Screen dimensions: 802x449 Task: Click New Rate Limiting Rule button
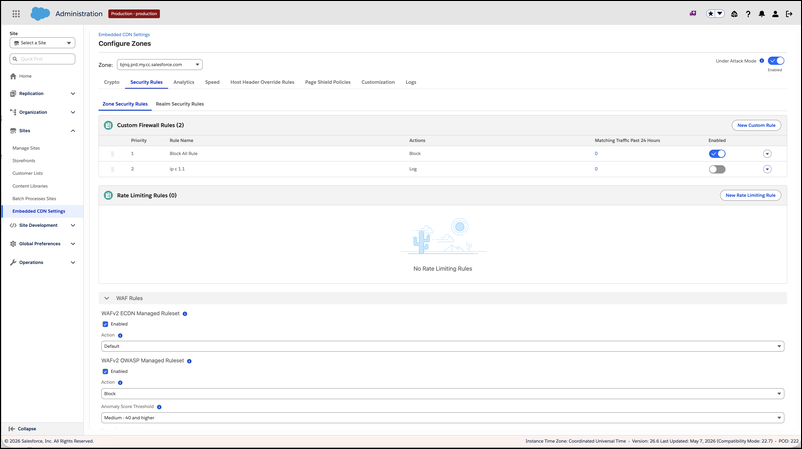click(x=750, y=195)
